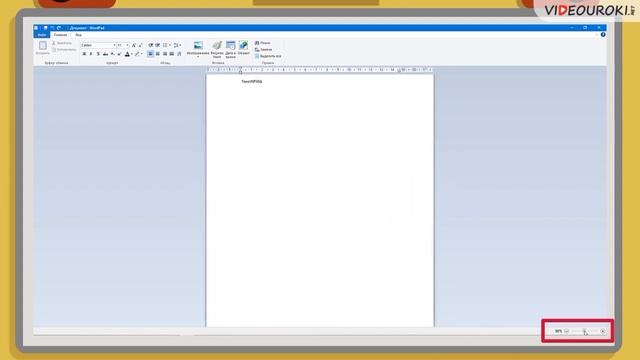640x360 pixels.
Task: Open the blue File tab
Action: pos(42,35)
